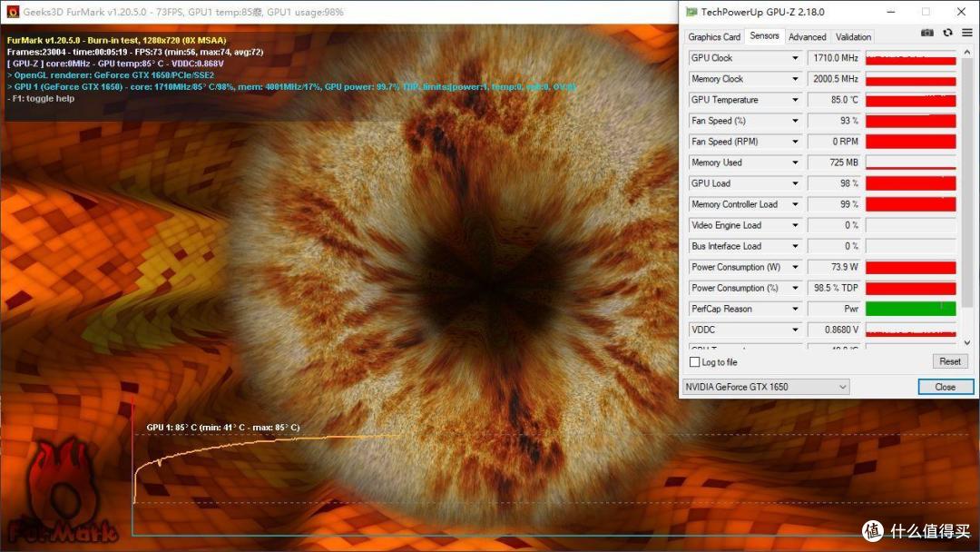Image resolution: width=980 pixels, height=552 pixels.
Task: Click the F1: toggle help line in FurMark
Action: point(41,99)
